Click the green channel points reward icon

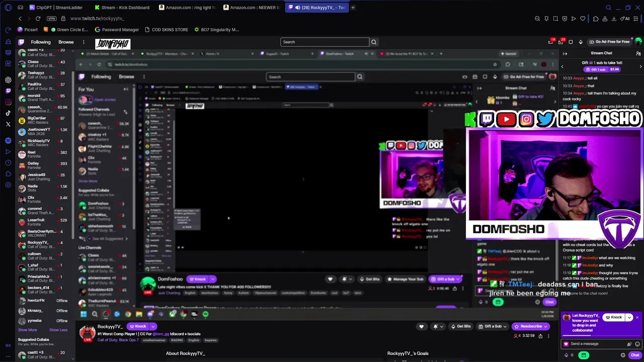(x=584, y=355)
